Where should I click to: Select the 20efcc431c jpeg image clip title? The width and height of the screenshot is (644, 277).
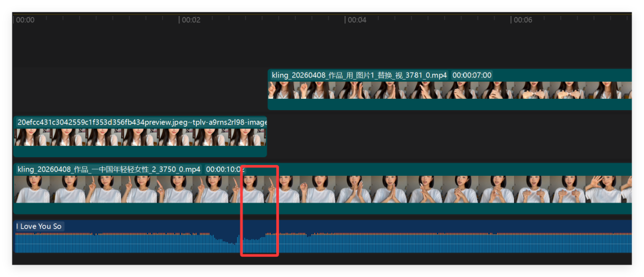(141, 122)
